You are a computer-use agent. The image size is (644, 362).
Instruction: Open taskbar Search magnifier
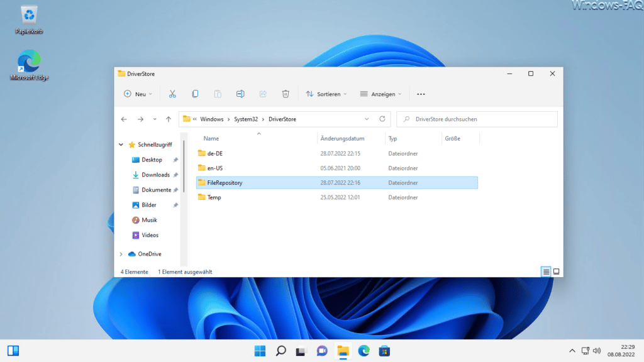281,351
